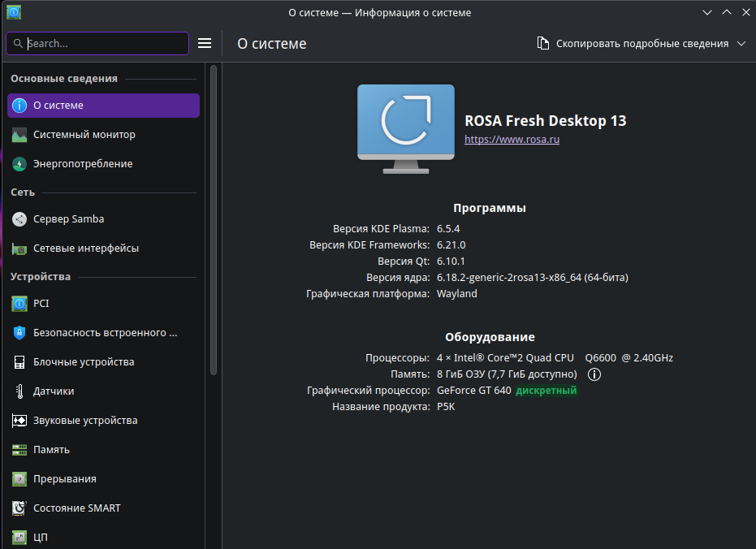
Task: Click Скопировать подробные сведения button
Action: pos(633,43)
